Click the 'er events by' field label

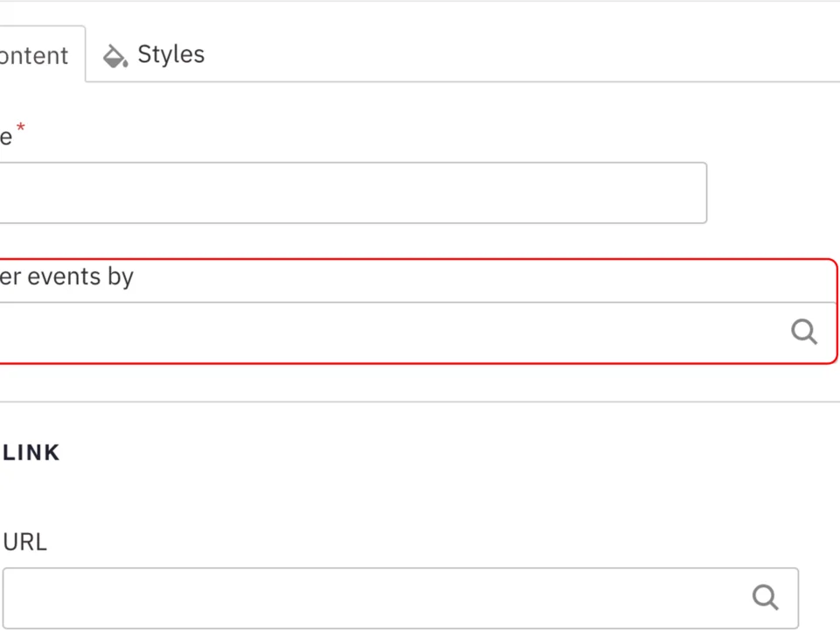[x=66, y=276]
